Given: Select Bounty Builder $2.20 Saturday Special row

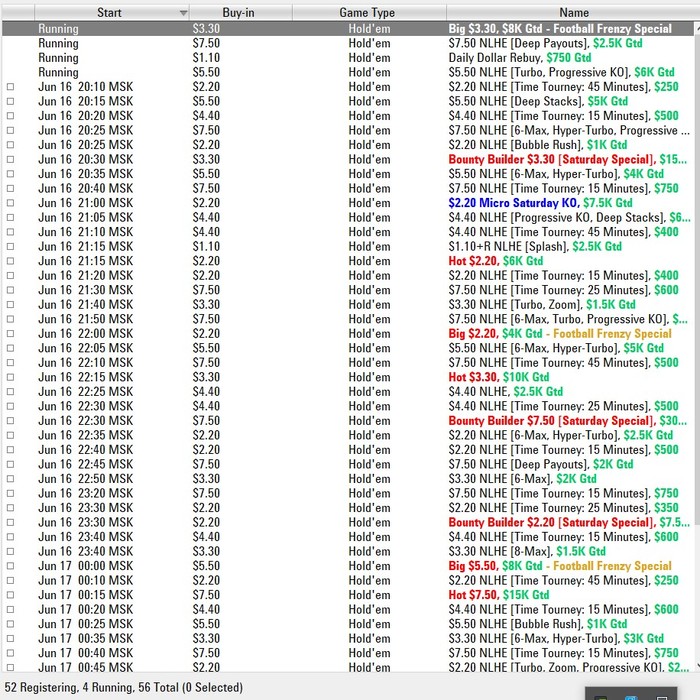Looking at the screenshot, I should 348,522.
